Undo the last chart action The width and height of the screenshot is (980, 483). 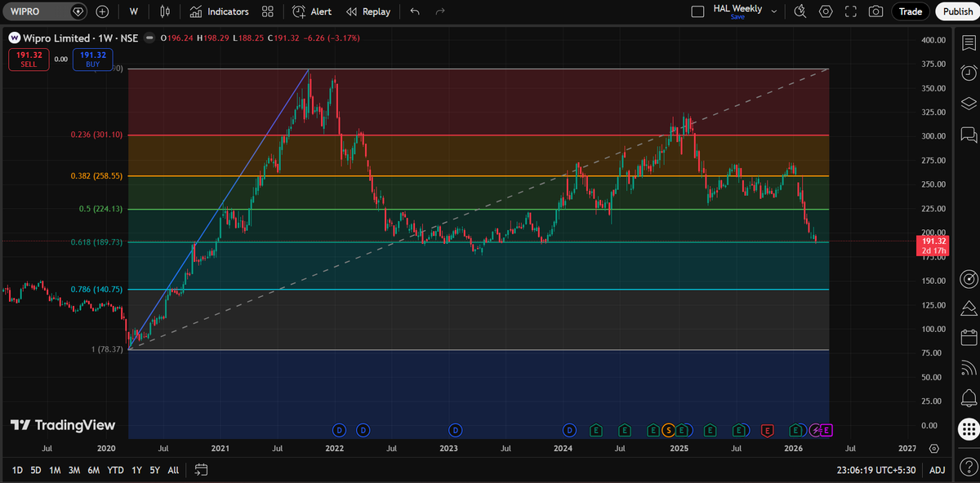pyautogui.click(x=415, y=11)
